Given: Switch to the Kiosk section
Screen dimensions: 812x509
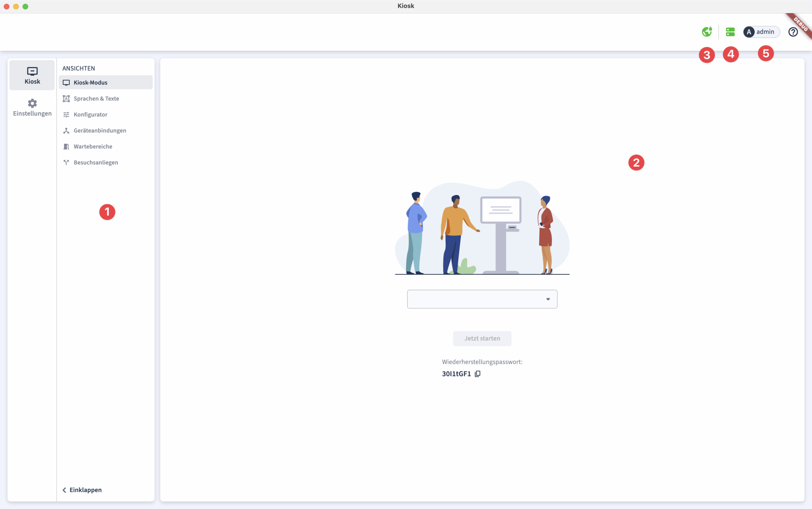Looking at the screenshot, I should (x=32, y=75).
